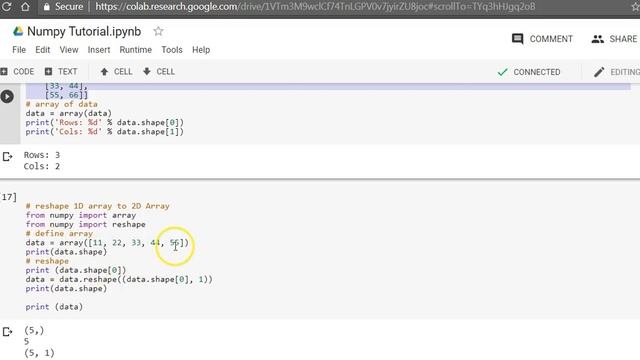Click the SHARE button
This screenshot has width=640, height=360.
pos(614,39)
